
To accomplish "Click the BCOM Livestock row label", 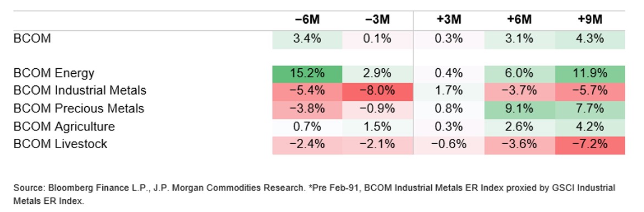I will pyautogui.click(x=60, y=144).
